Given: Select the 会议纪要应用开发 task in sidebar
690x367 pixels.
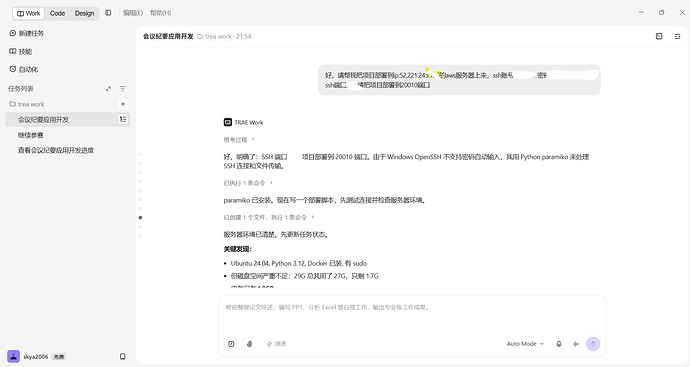Looking at the screenshot, I should tap(68, 119).
